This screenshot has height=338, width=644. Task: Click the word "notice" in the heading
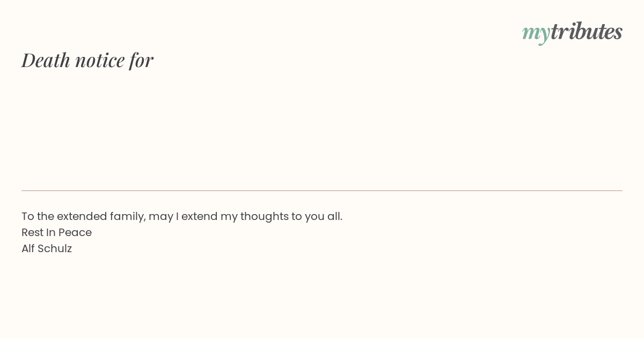point(100,60)
